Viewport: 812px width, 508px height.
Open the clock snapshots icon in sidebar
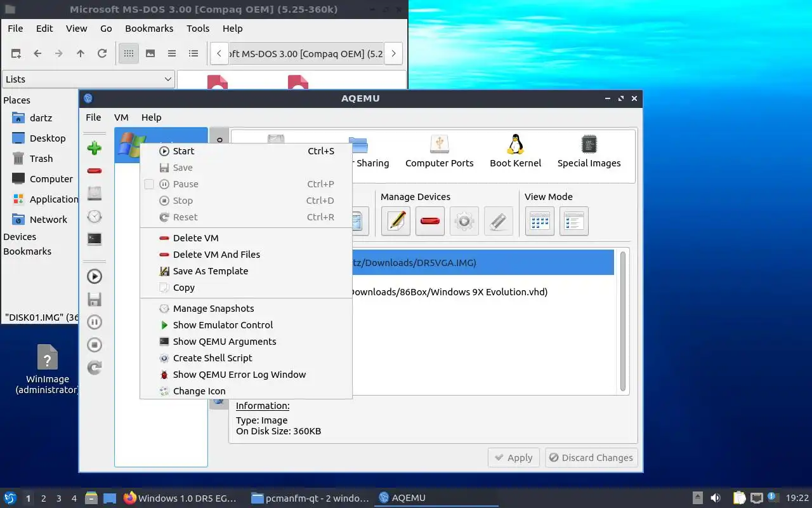tap(95, 217)
